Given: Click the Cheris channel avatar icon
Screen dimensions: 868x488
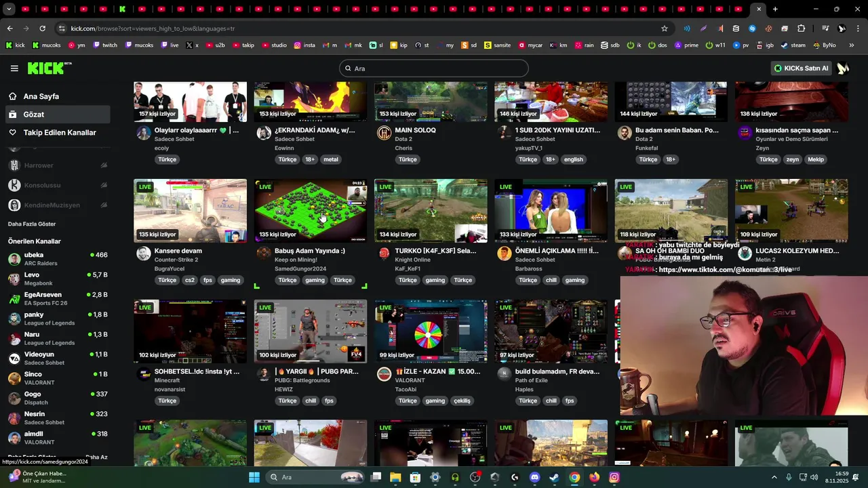Looking at the screenshot, I should pos(384,133).
